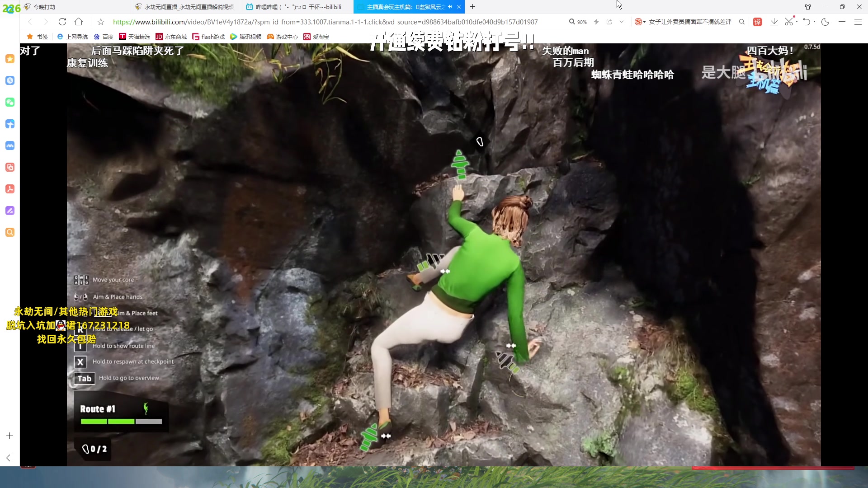Click the undo closed tab icon
868x488 pixels.
pyautogui.click(x=807, y=22)
